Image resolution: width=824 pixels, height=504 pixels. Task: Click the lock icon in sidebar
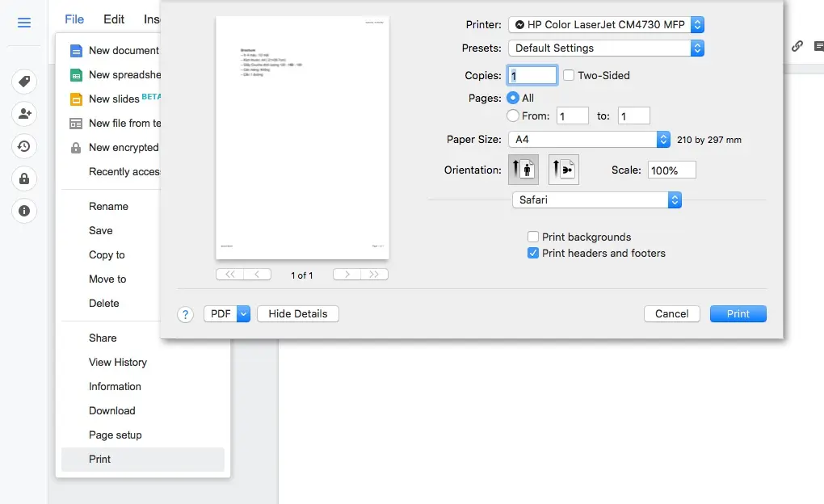click(24, 178)
